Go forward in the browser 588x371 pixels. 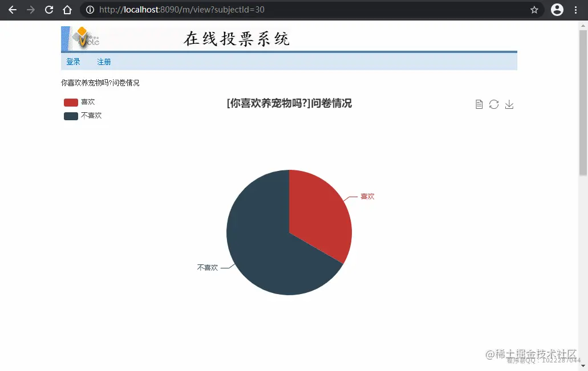click(31, 10)
